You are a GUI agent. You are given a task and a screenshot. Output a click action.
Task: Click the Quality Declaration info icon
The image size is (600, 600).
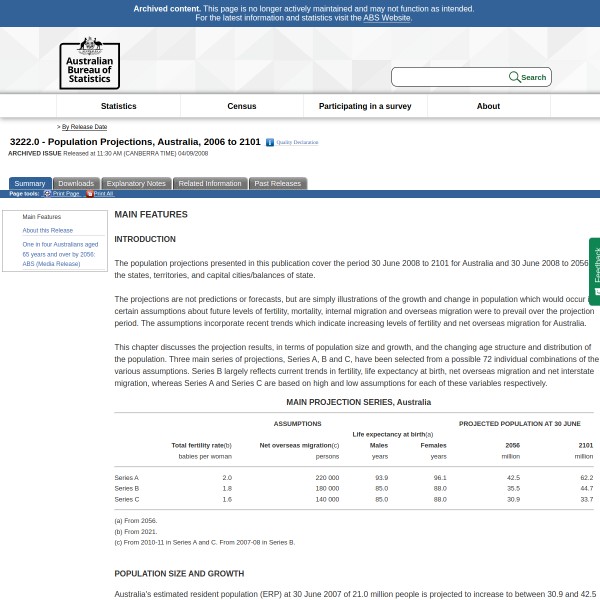pyautogui.click(x=270, y=143)
